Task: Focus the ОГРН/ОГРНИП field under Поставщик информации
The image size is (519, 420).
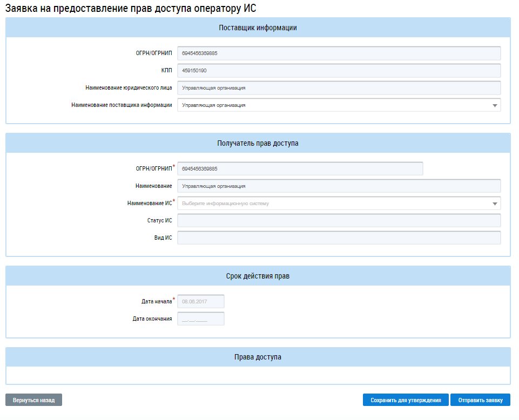Action: pyautogui.click(x=339, y=53)
